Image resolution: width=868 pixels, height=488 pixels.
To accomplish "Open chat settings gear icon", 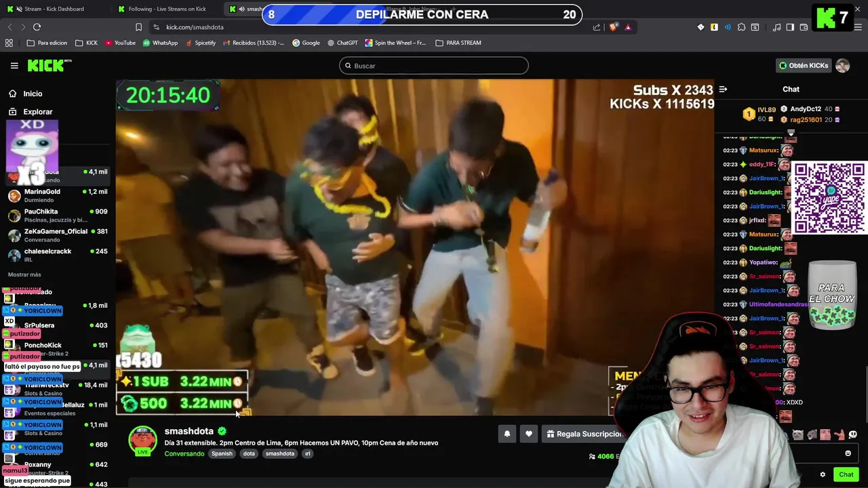I will click(x=823, y=474).
